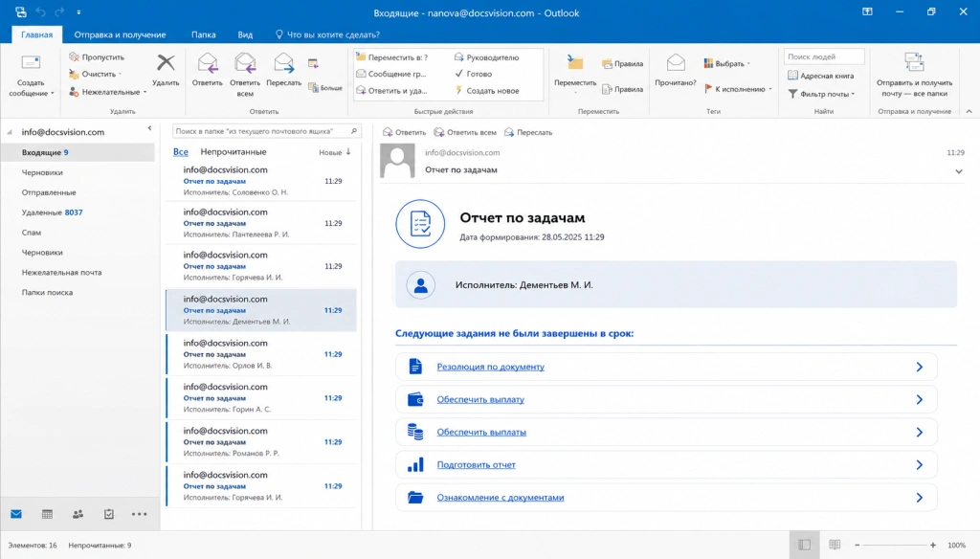Open Ознакомление с документами link
The height and width of the screenshot is (559, 980).
click(500, 497)
